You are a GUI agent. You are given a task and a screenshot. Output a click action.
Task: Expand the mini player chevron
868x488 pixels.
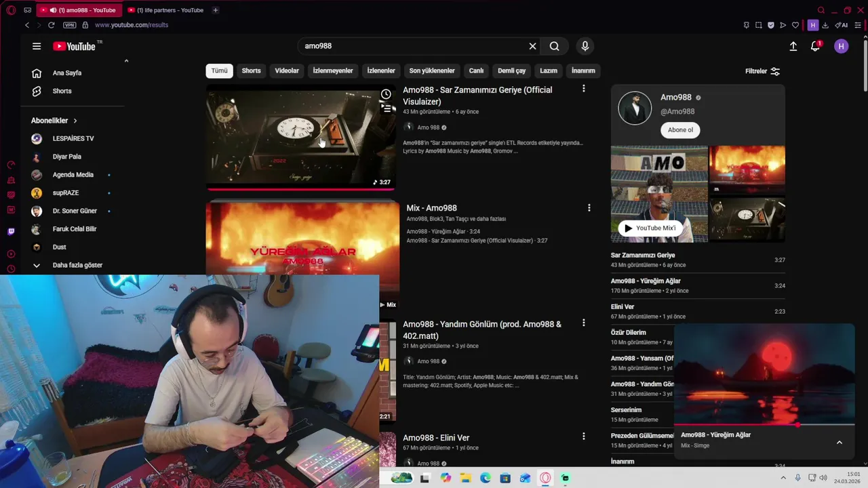click(840, 442)
